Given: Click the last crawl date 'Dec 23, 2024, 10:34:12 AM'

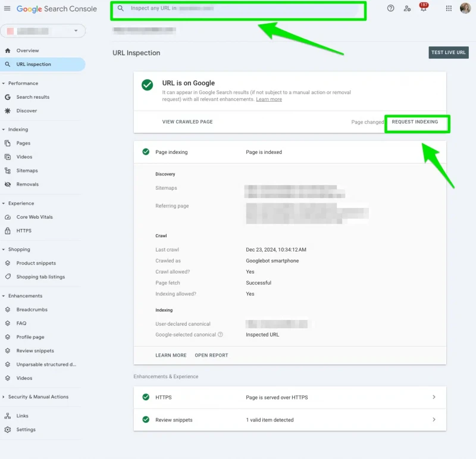Looking at the screenshot, I should (x=276, y=250).
